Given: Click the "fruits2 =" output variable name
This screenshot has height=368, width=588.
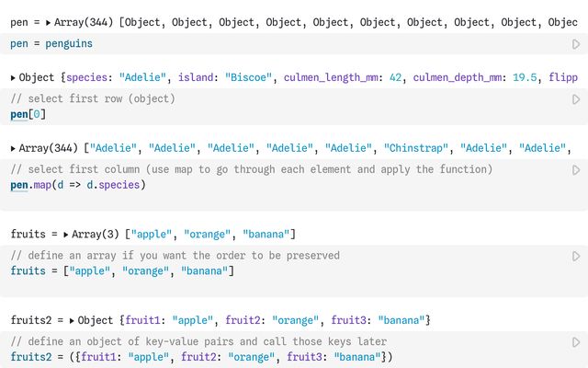Looking at the screenshot, I should click(x=36, y=320).
